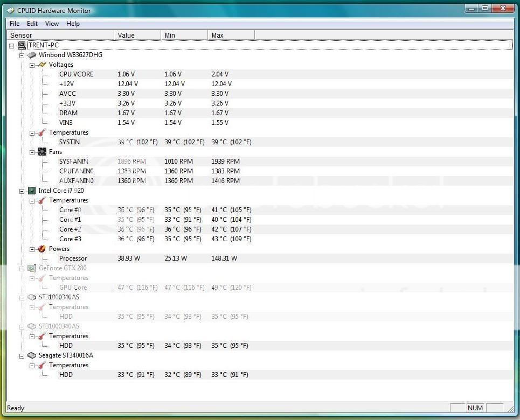The image size is (520, 420).
Task: Click the Fans icon in tree
Action: [x=42, y=152]
